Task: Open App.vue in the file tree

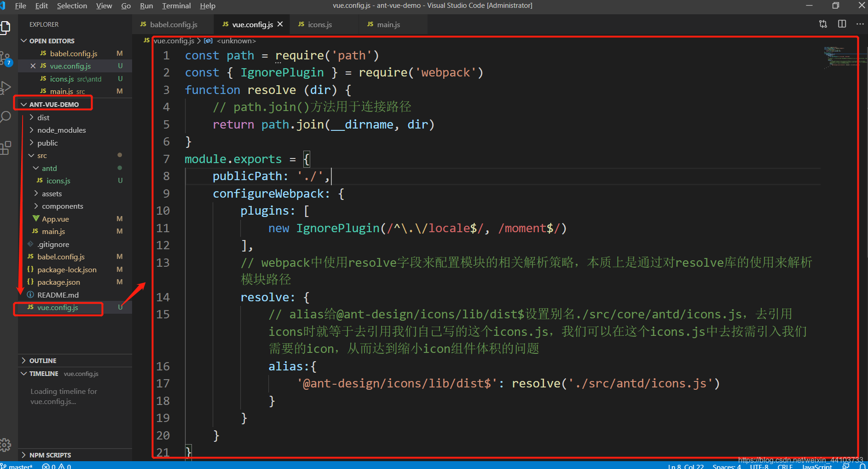Action: 55,219
